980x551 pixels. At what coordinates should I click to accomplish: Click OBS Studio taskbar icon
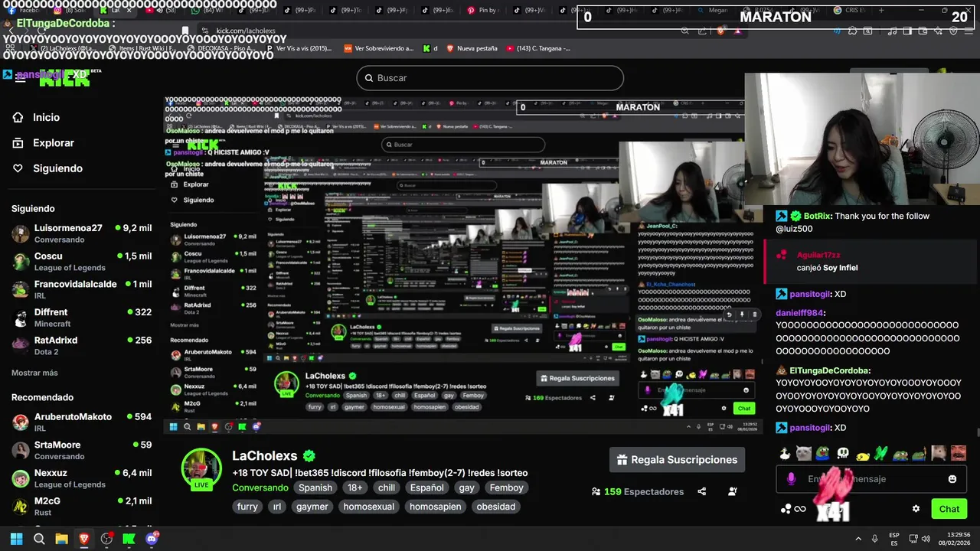pos(106,539)
